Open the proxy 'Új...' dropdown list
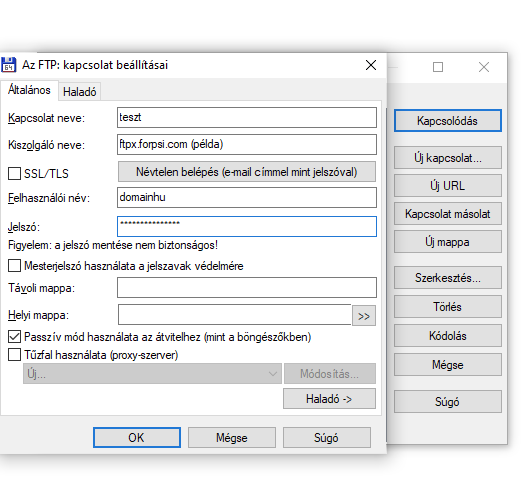The width and height of the screenshot is (521, 479). [152, 374]
